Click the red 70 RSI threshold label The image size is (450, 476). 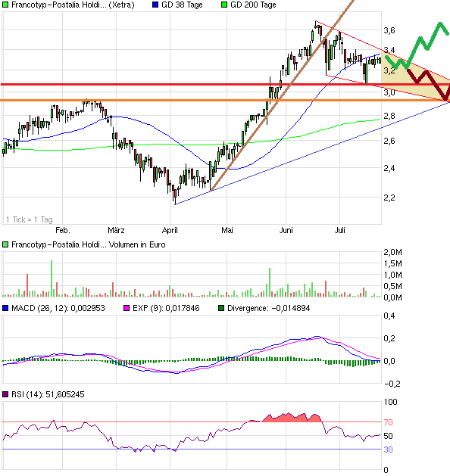tap(389, 422)
